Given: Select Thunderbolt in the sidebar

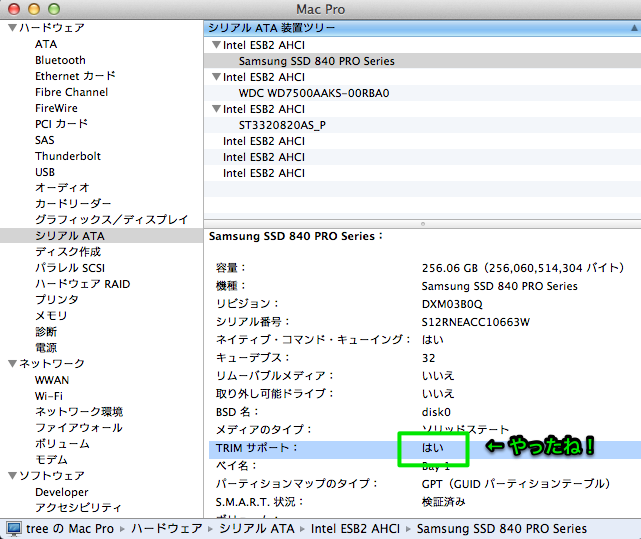Looking at the screenshot, I should click(x=68, y=156).
